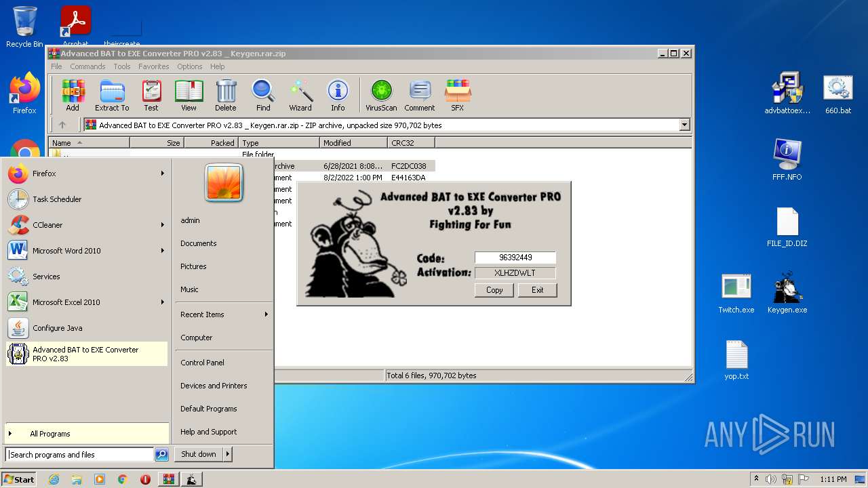This screenshot has height=488, width=868.
Task: Open Opera from the taskbar
Action: (145, 479)
